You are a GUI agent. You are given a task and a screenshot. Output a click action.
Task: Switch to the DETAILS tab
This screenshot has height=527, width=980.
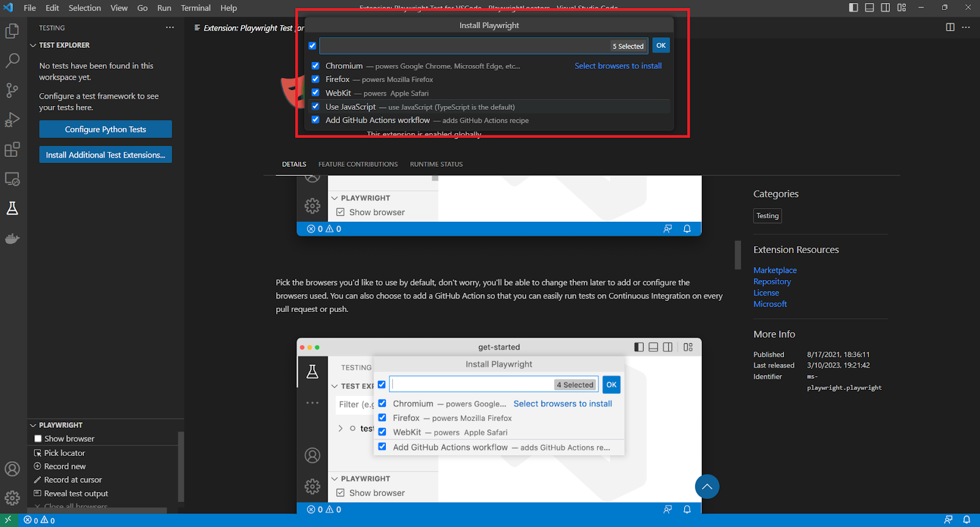(x=294, y=164)
